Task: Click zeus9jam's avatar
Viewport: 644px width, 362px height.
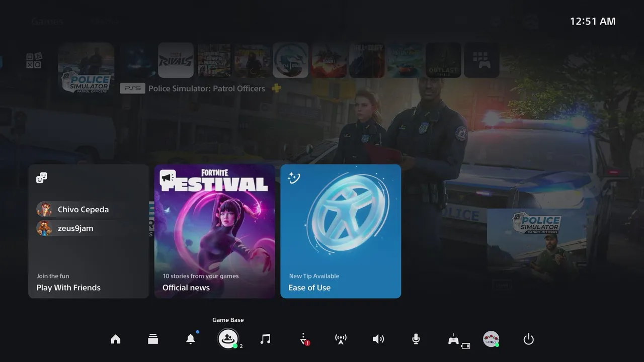Action: (x=44, y=228)
